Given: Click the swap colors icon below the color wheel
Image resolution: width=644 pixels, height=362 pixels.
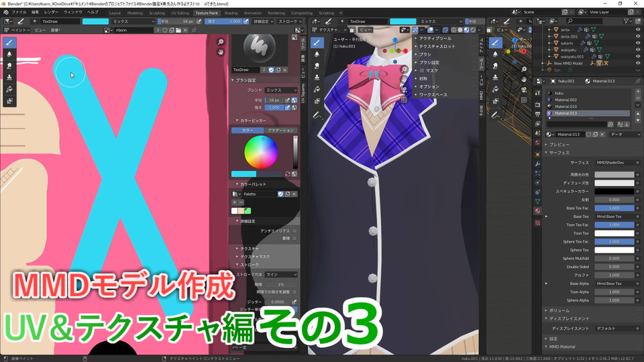Looking at the screenshot, I should (x=288, y=174).
